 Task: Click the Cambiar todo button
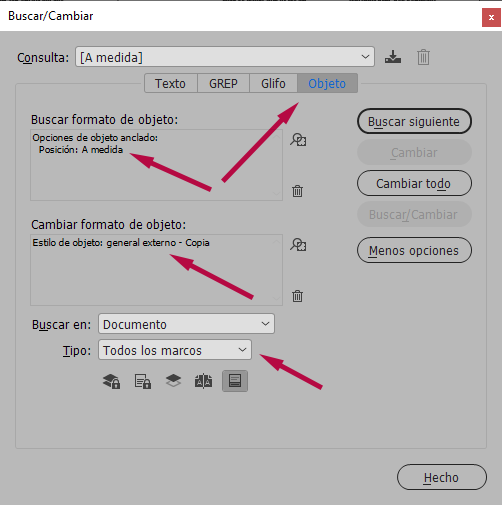coord(414,183)
